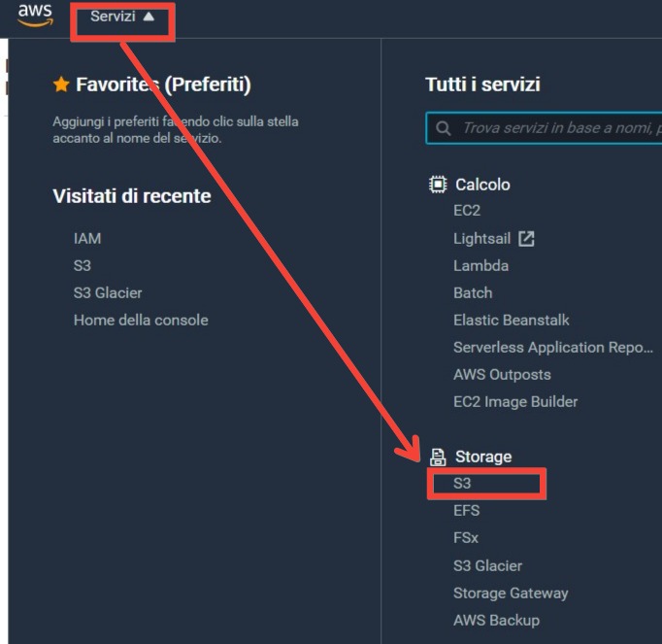Click the Storage category heading

pyautogui.click(x=483, y=457)
